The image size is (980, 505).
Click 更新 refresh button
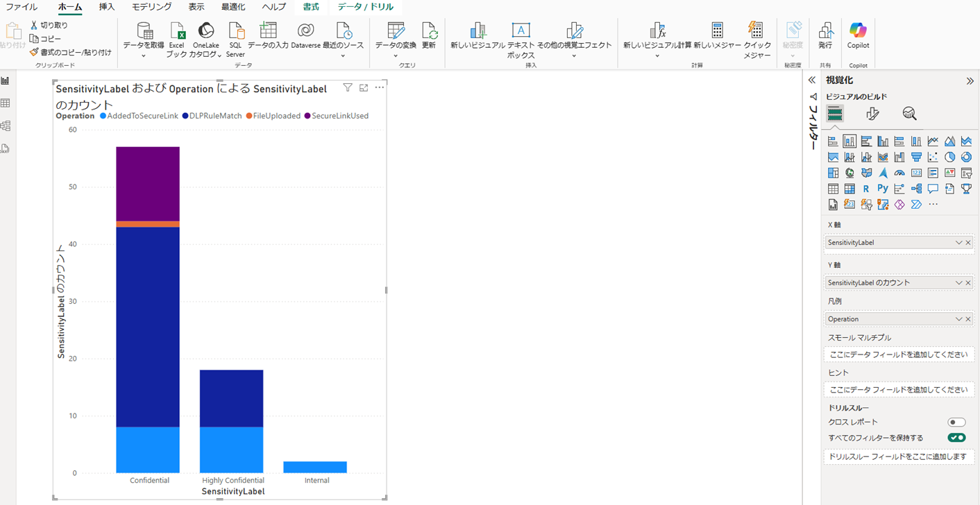click(x=429, y=36)
